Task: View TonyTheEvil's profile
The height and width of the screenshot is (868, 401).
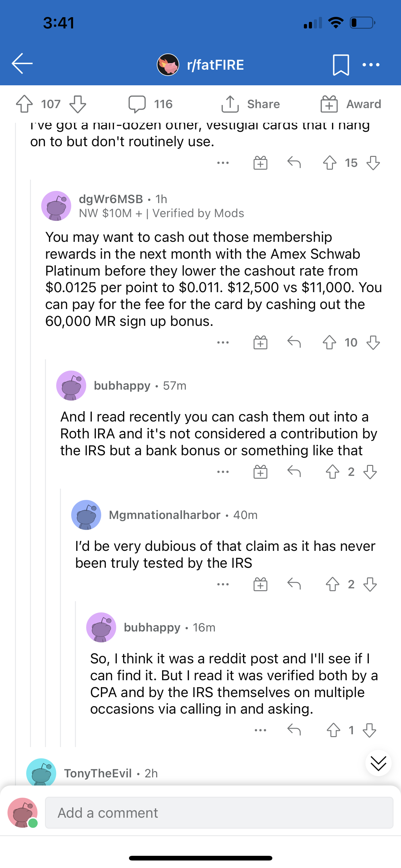Action: [x=98, y=774]
